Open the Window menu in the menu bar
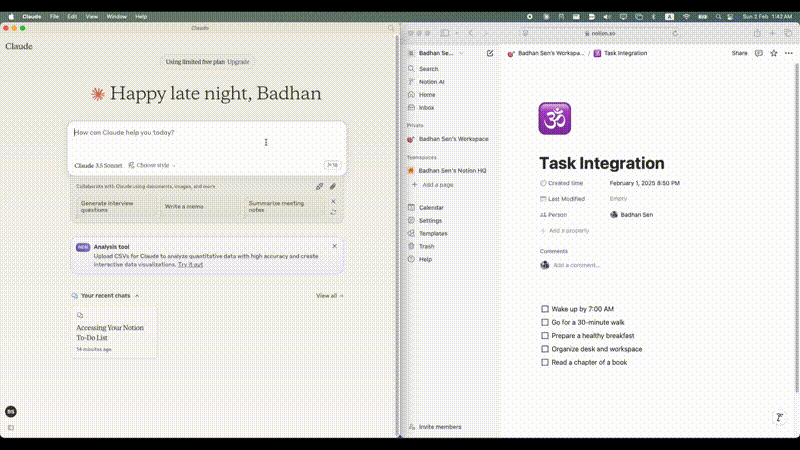The height and width of the screenshot is (450, 800). (116, 17)
